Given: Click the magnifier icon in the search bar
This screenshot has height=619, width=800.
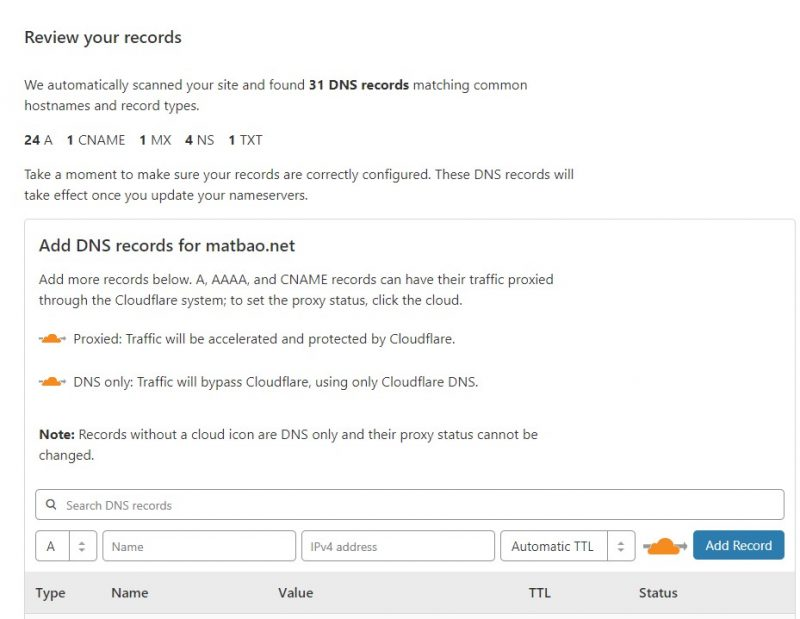Looking at the screenshot, I should coord(50,505).
